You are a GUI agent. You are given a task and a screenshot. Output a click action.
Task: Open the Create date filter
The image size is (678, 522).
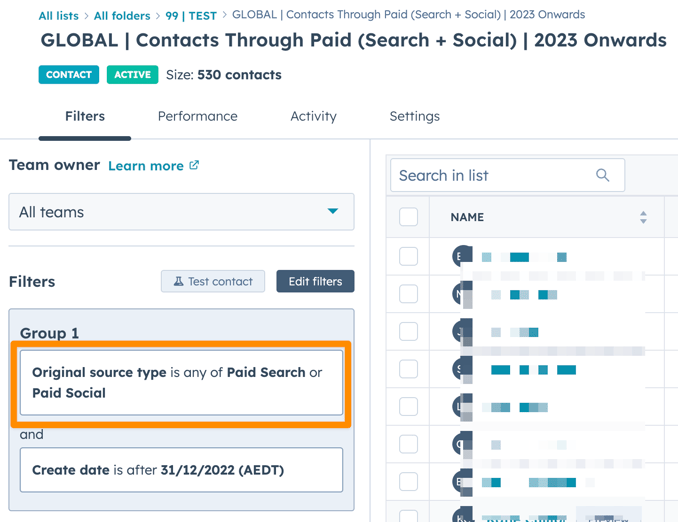181,470
